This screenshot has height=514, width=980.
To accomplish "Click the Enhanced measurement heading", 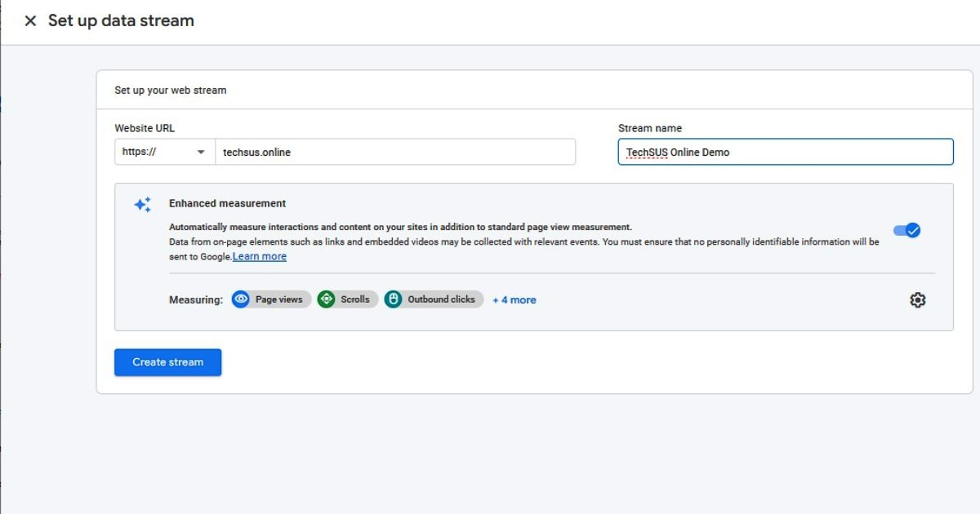I will 227,203.
